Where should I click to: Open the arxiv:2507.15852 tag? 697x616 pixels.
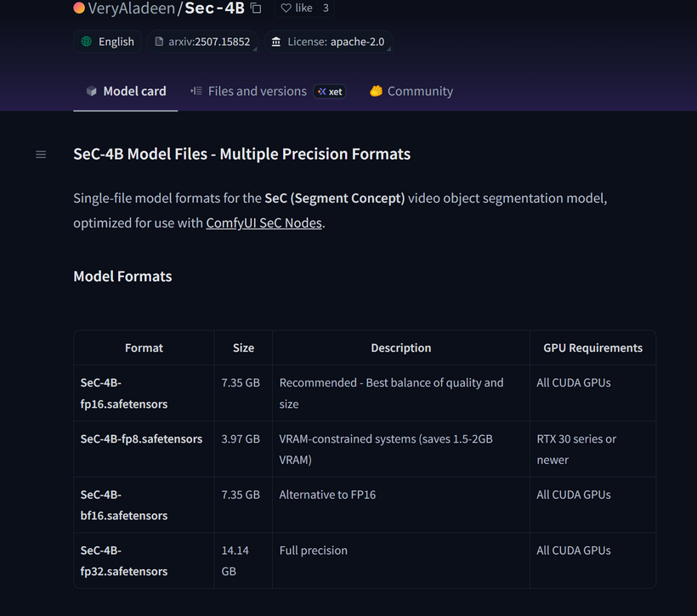(x=209, y=42)
